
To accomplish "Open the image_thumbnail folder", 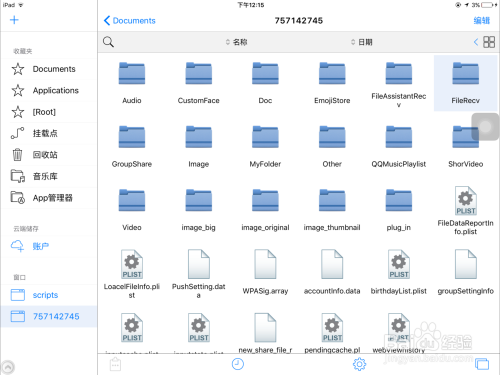I will tap(332, 210).
